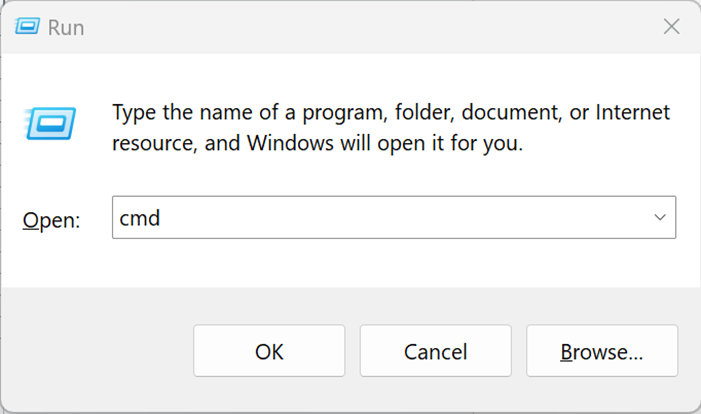Click the "Open:" field label

51,219
